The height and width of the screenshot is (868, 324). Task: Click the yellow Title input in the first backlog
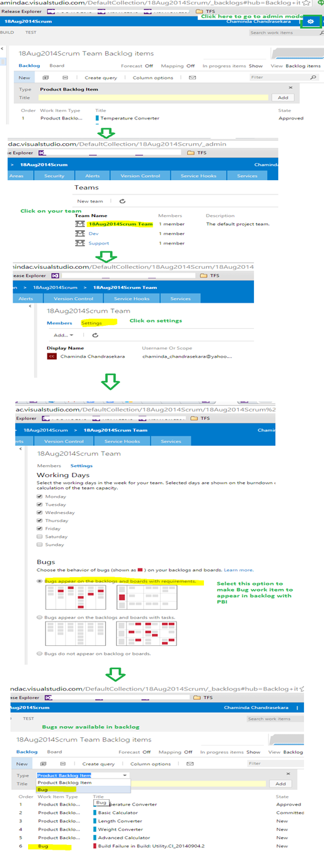pyautogui.click(x=153, y=98)
